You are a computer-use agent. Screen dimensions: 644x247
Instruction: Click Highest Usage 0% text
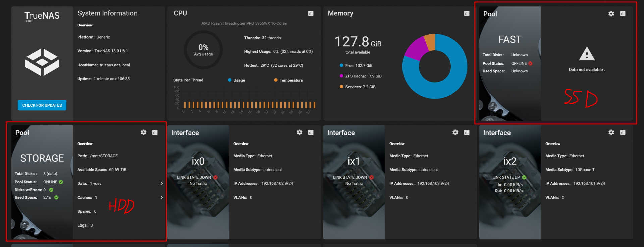[278, 51]
